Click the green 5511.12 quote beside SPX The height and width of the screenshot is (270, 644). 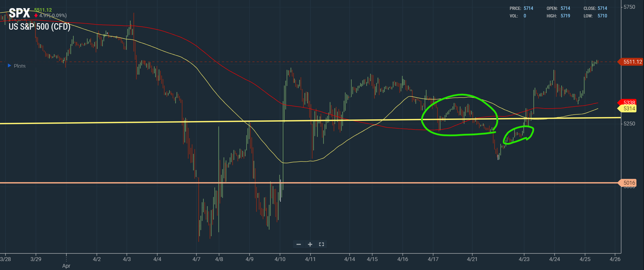point(43,10)
